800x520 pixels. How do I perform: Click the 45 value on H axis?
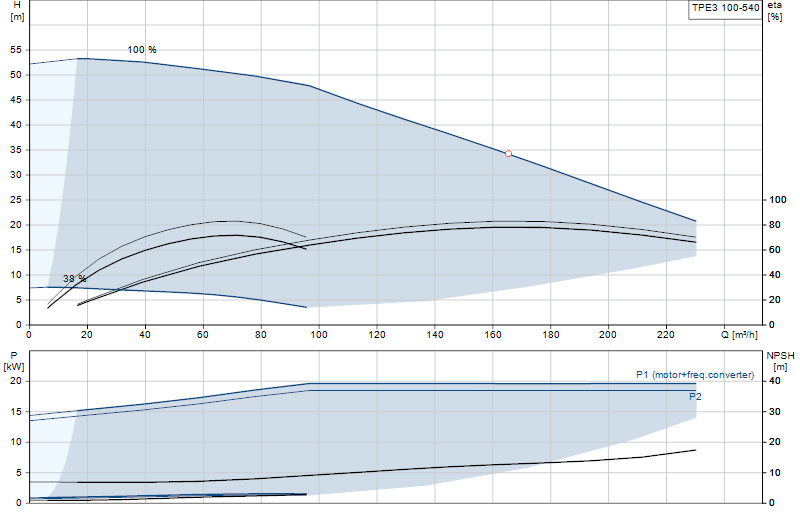point(16,100)
